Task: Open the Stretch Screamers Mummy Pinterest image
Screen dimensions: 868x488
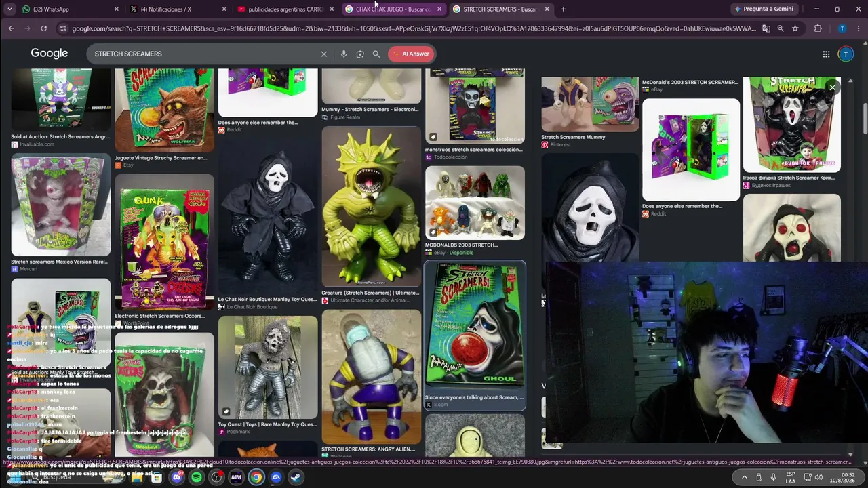Action: pos(590,104)
